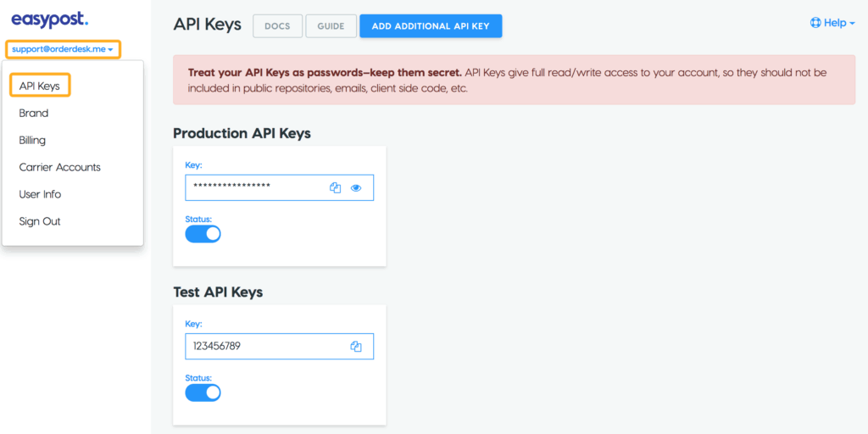Reveal the hidden Production API key
The width and height of the screenshot is (868, 434).
[356, 188]
